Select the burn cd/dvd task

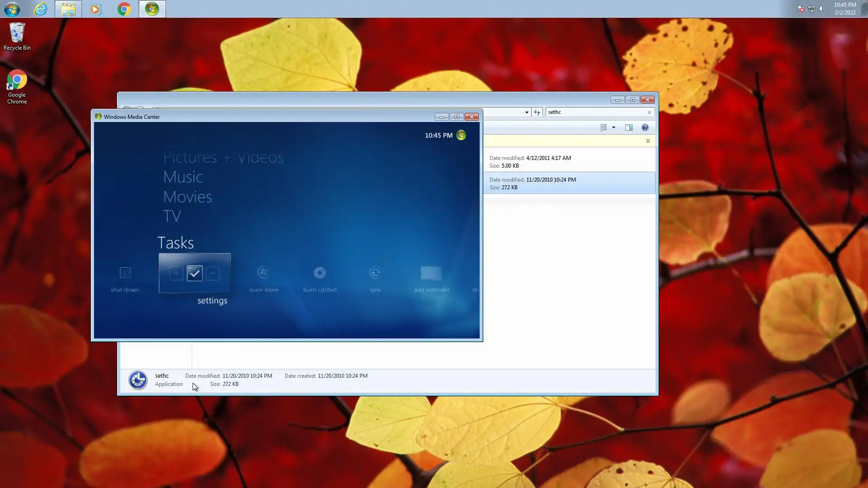tap(320, 273)
